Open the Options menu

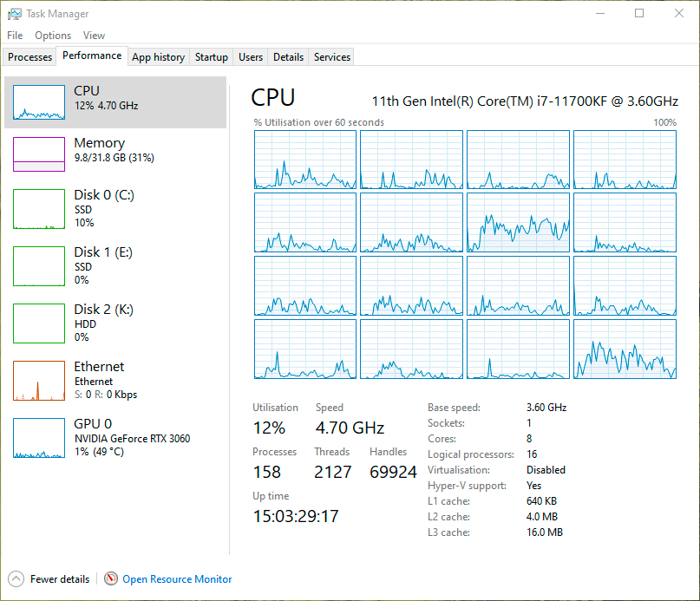point(53,36)
